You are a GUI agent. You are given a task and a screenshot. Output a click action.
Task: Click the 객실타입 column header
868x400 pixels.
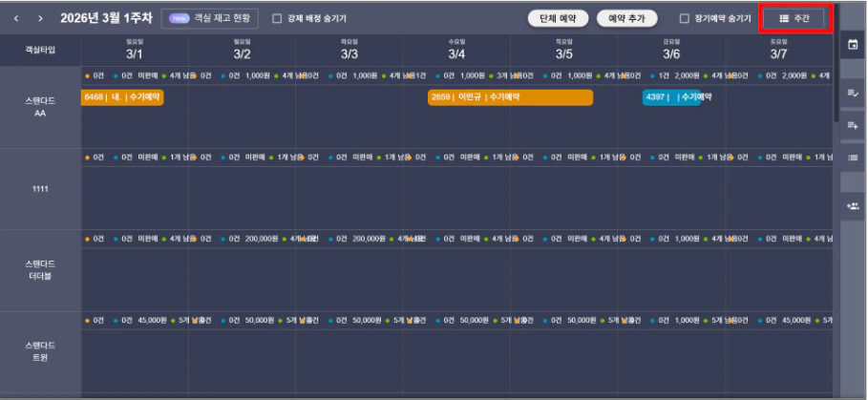[x=40, y=50]
